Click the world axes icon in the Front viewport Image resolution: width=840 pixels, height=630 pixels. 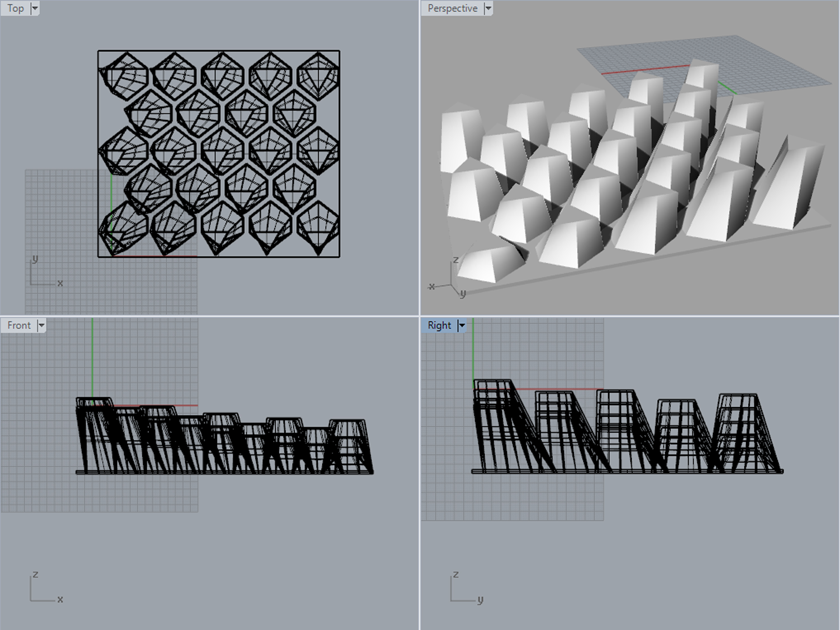46,587
